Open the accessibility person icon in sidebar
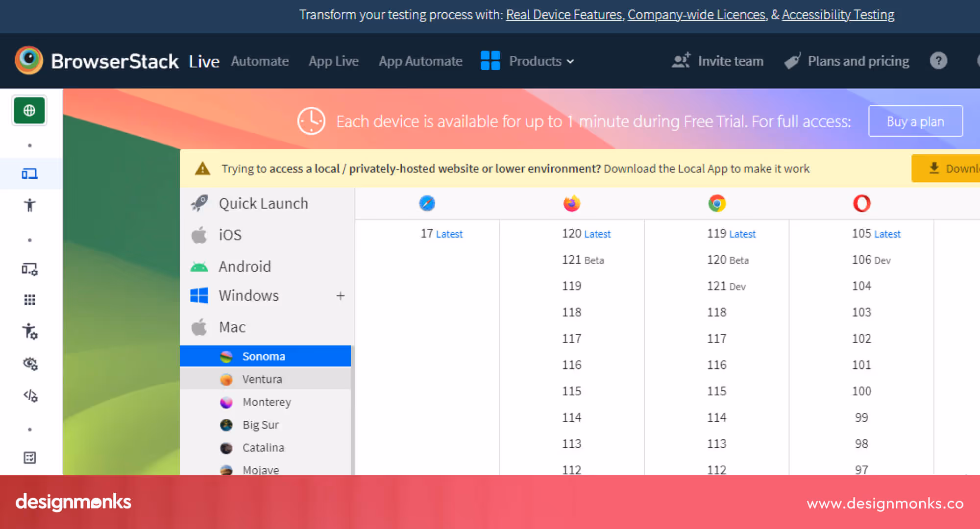 (x=29, y=205)
